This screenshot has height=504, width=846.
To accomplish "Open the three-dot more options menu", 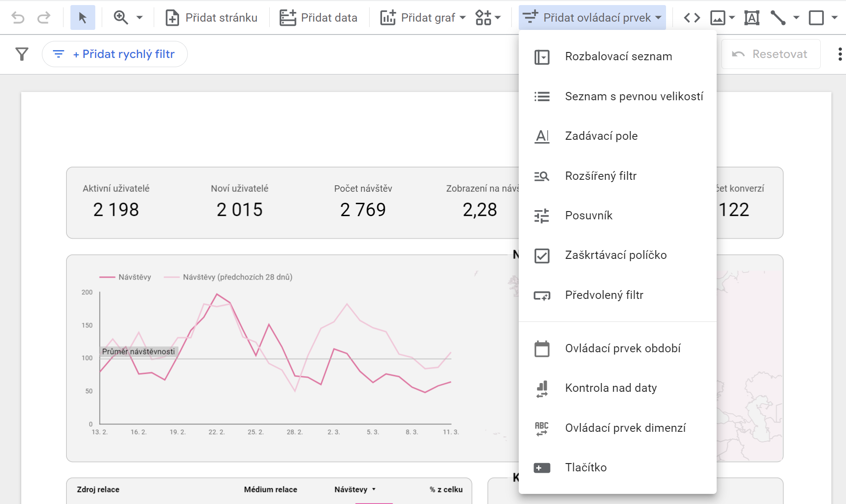I will click(840, 54).
